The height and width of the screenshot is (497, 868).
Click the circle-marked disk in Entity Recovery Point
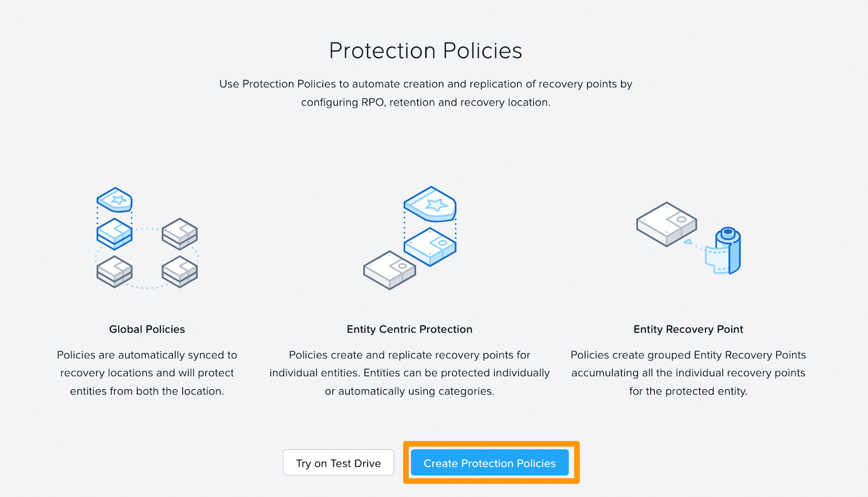tap(666, 224)
